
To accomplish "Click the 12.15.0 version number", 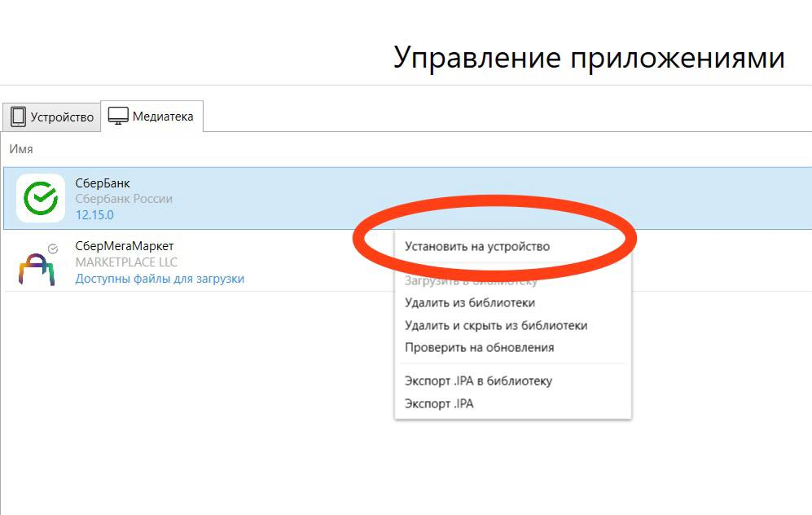I will [94, 215].
